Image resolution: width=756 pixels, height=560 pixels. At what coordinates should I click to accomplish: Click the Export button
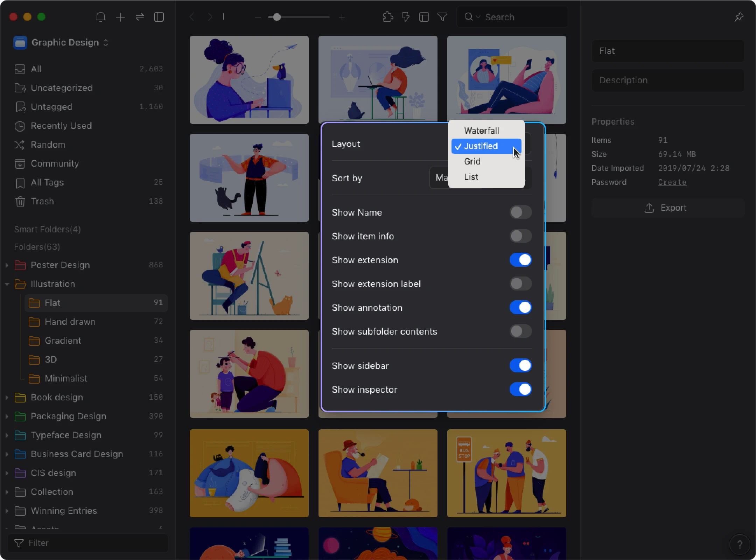[x=668, y=208]
